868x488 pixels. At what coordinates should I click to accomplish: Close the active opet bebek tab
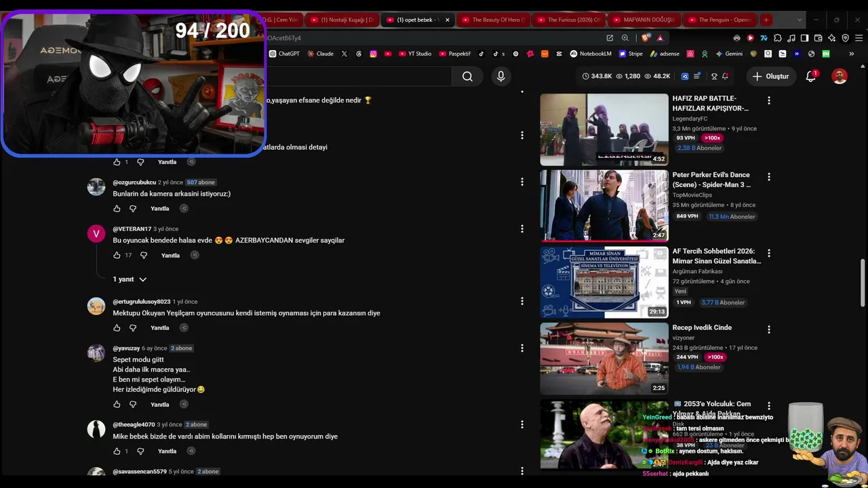(x=448, y=20)
